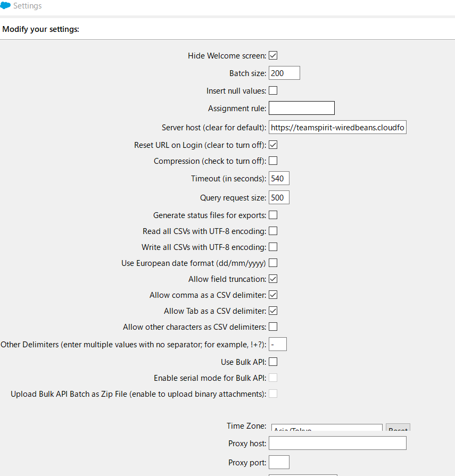Open the Time Zone dropdown
The height and width of the screenshot is (476, 455).
[x=326, y=427]
